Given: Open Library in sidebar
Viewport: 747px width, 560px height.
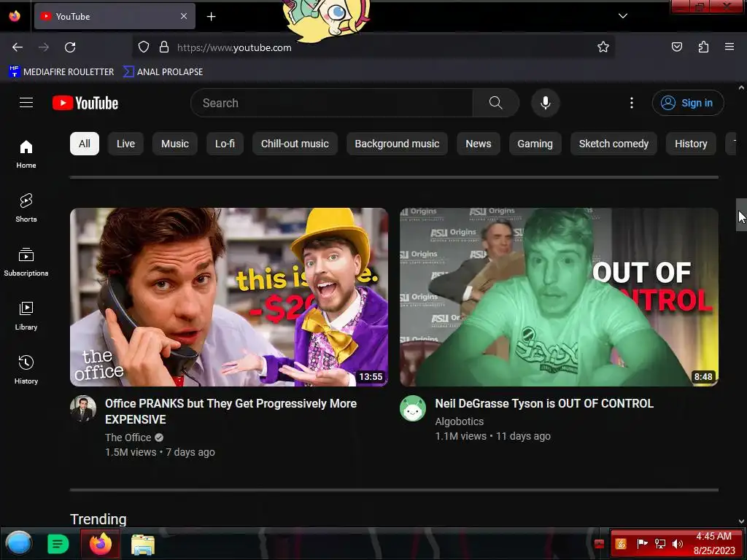Looking at the screenshot, I should pos(26,316).
